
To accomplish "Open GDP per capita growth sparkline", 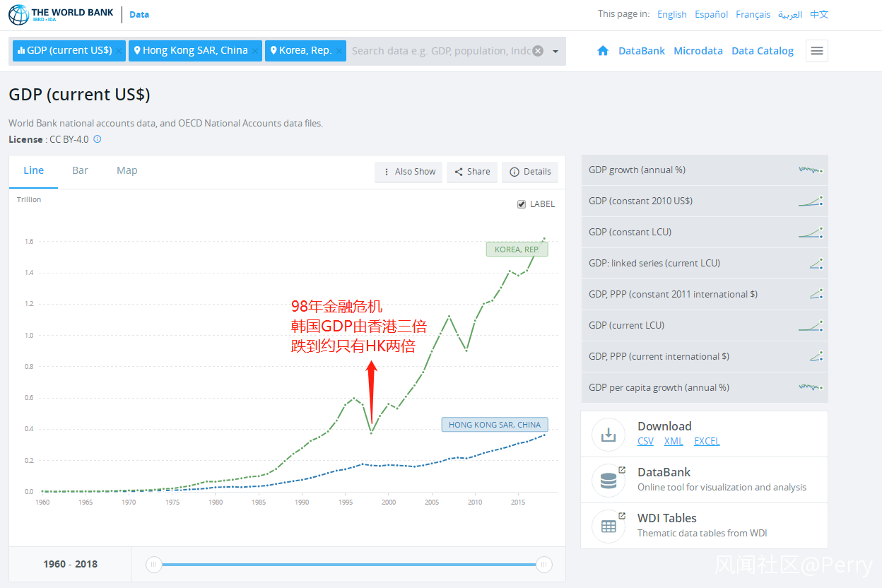I will [x=811, y=387].
